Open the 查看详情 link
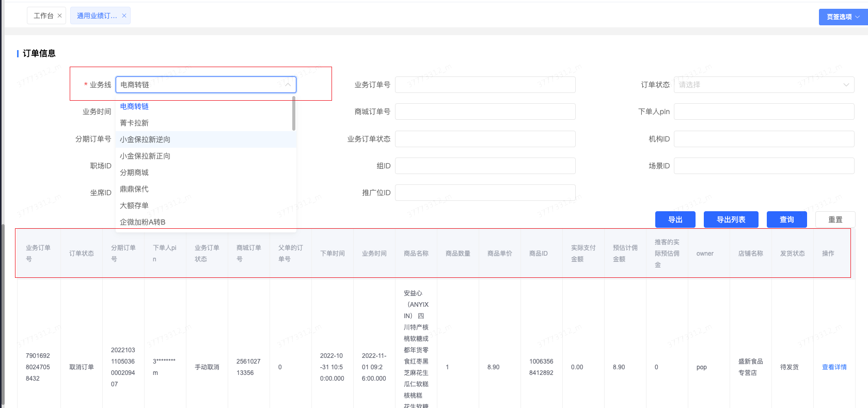 [834, 367]
